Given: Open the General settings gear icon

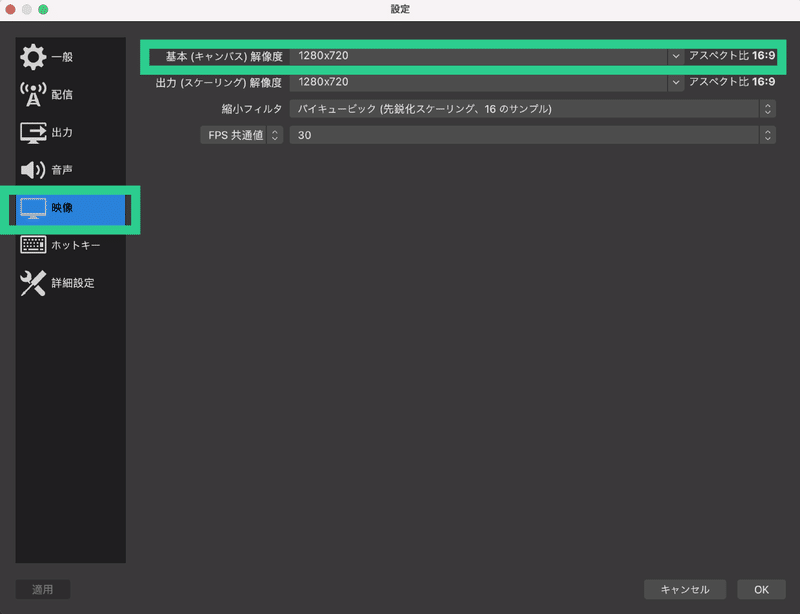Looking at the screenshot, I should tap(33, 57).
